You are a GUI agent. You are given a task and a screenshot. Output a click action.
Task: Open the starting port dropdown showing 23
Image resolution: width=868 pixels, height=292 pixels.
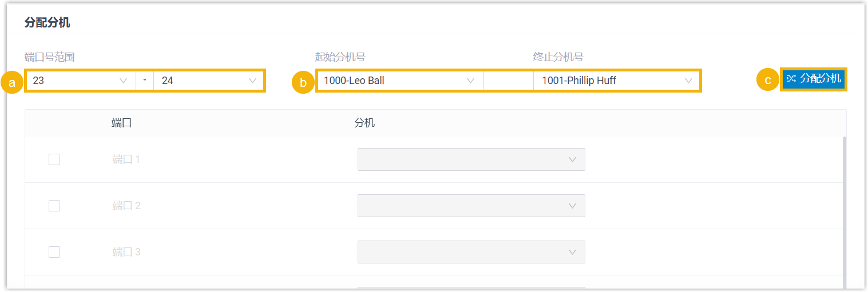[x=80, y=81]
